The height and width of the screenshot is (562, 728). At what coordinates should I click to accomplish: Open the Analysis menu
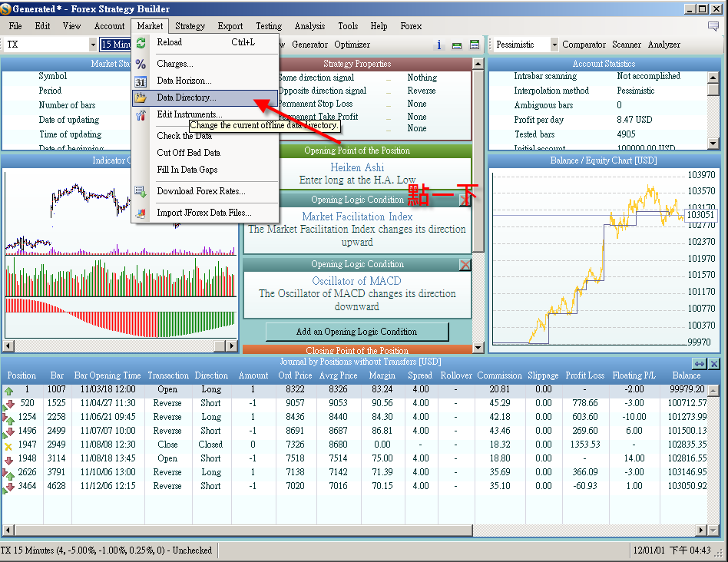(309, 26)
